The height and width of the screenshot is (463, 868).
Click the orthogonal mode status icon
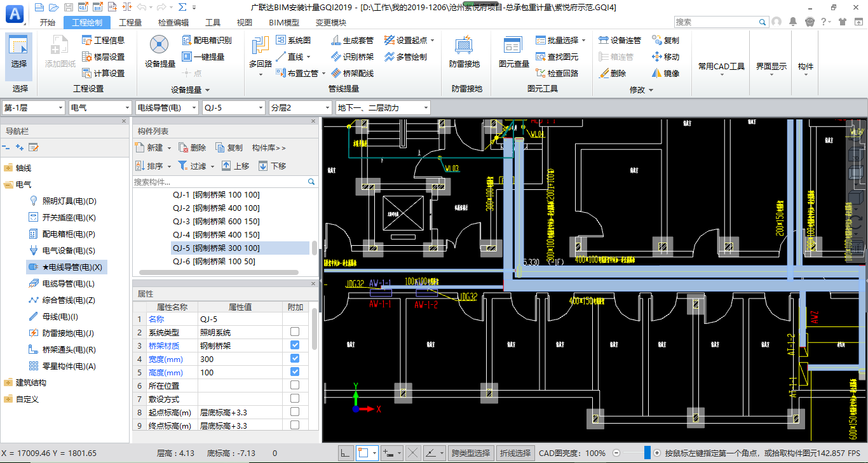346,453
